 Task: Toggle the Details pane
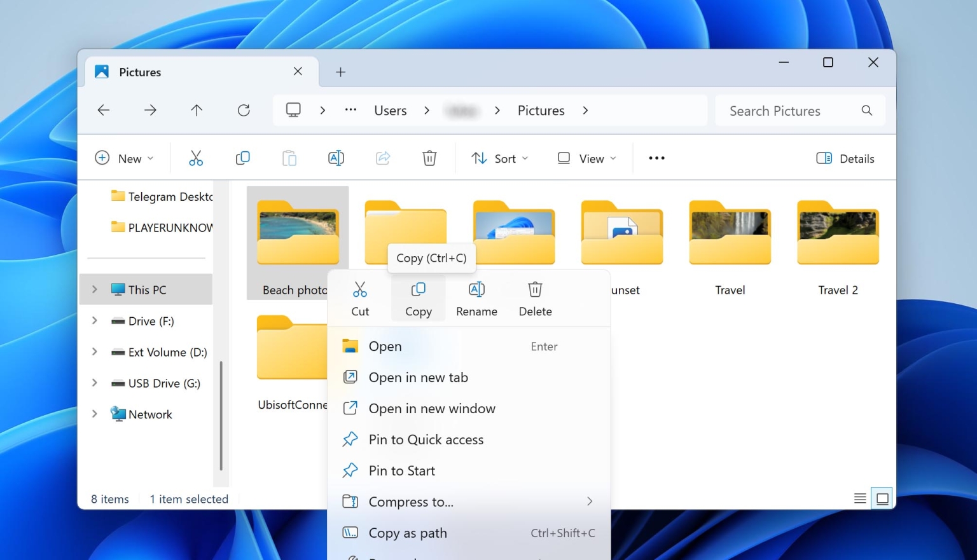click(x=845, y=158)
